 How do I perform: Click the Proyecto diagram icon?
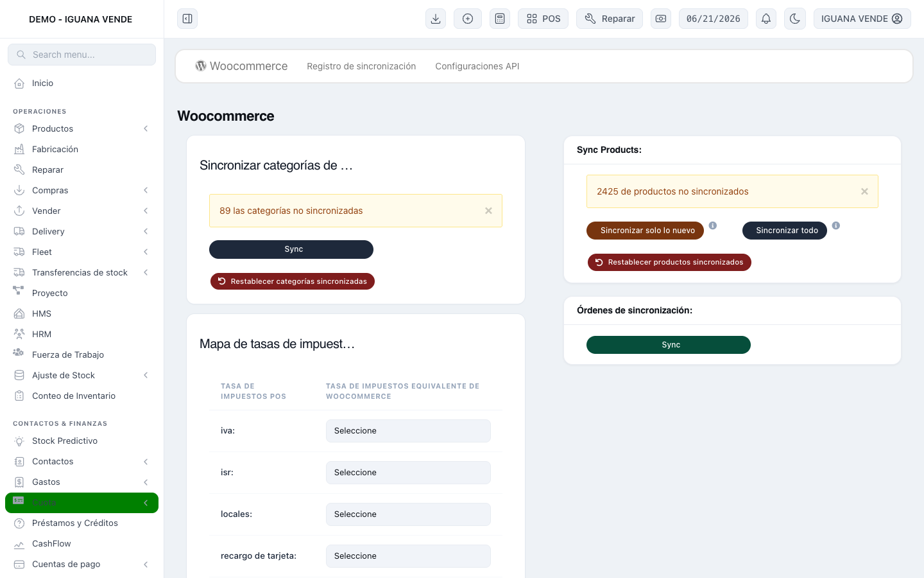tap(19, 291)
